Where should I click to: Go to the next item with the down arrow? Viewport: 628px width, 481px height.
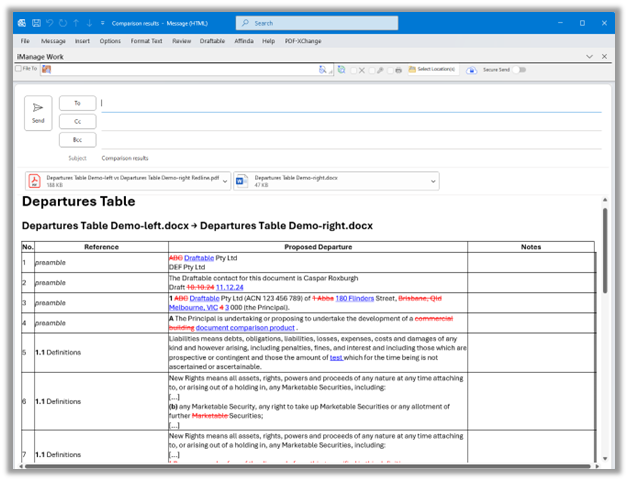pyautogui.click(x=89, y=23)
